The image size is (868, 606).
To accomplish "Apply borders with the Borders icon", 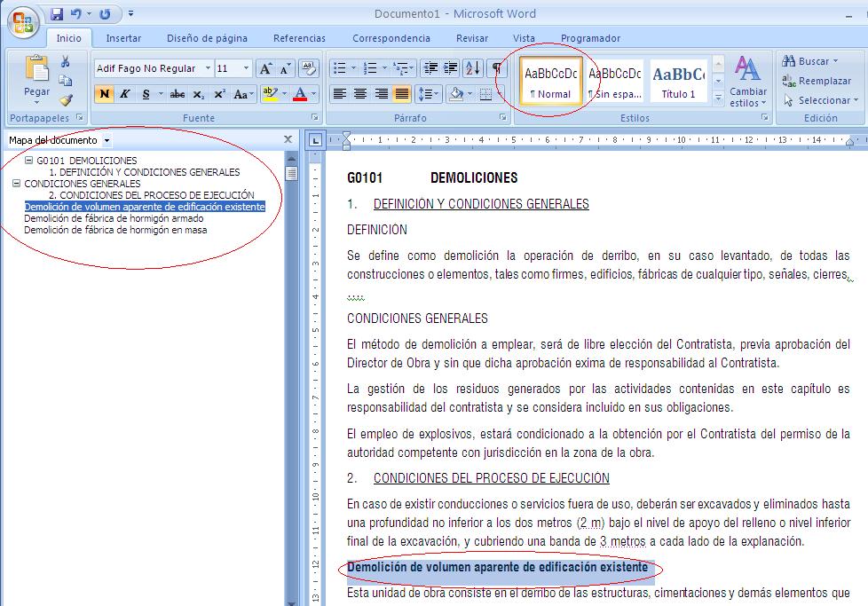I will 485,94.
